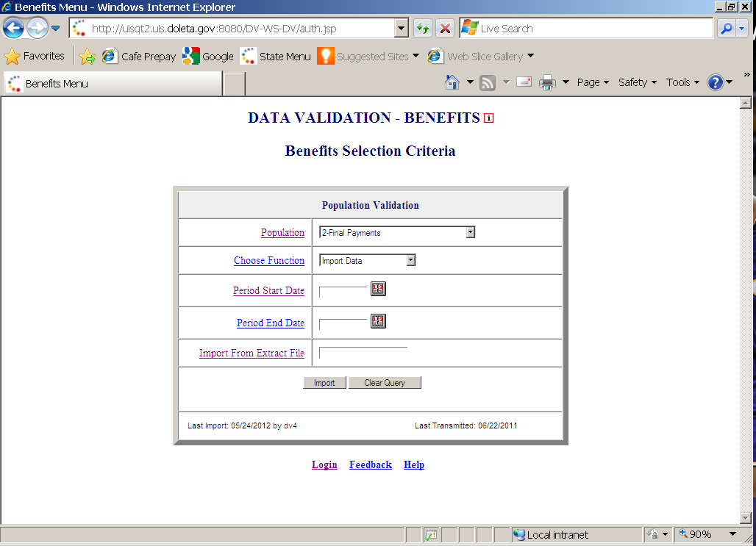Click the Period End Date input field
This screenshot has height=546, width=756.
[343, 324]
